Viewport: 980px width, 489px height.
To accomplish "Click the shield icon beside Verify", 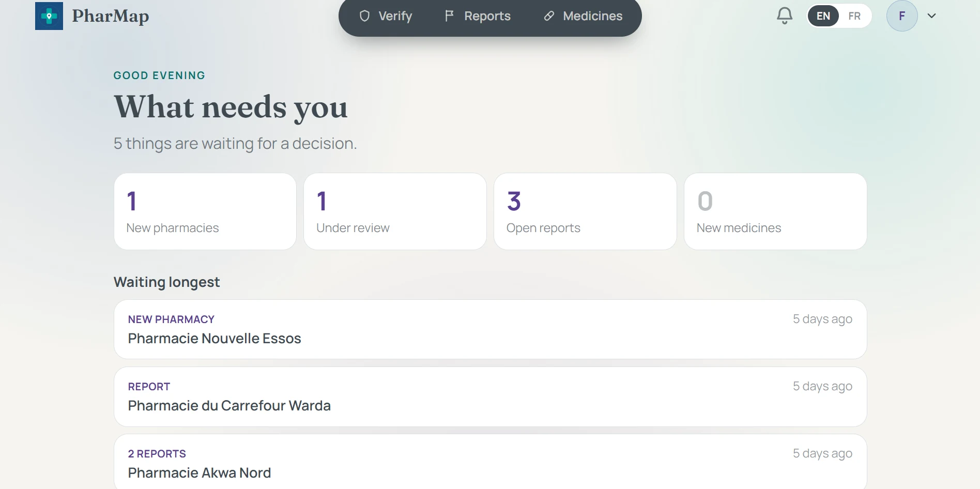I will coord(364,16).
